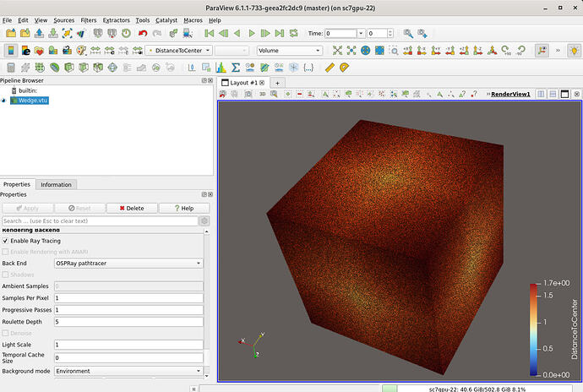The width and height of the screenshot is (583, 392).
Task: Click the Reset Camera icon
Action: [x=337, y=50]
